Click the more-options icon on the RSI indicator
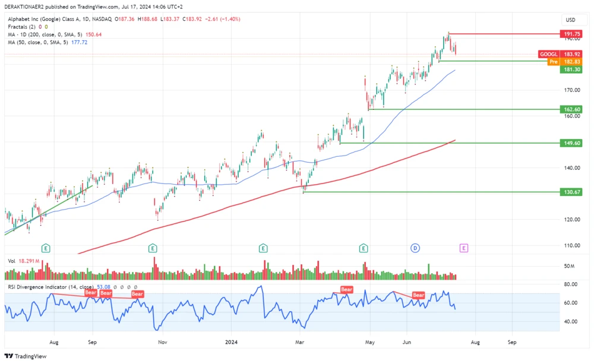 pyautogui.click(x=135, y=287)
